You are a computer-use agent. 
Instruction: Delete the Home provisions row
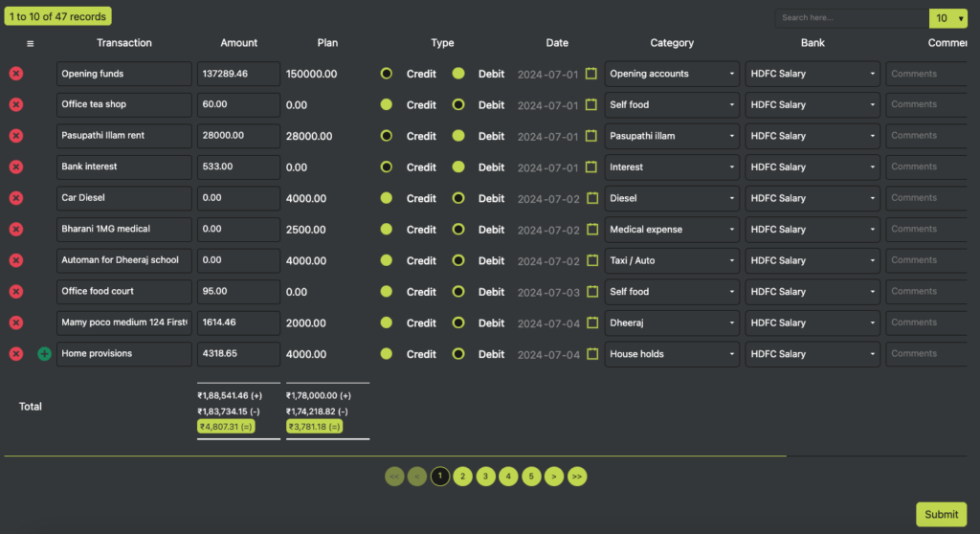coord(16,354)
